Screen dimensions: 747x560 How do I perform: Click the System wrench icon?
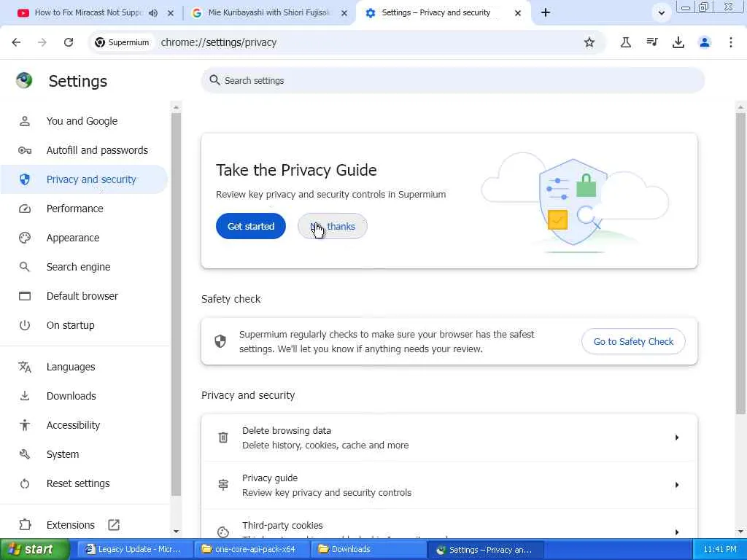click(x=25, y=454)
